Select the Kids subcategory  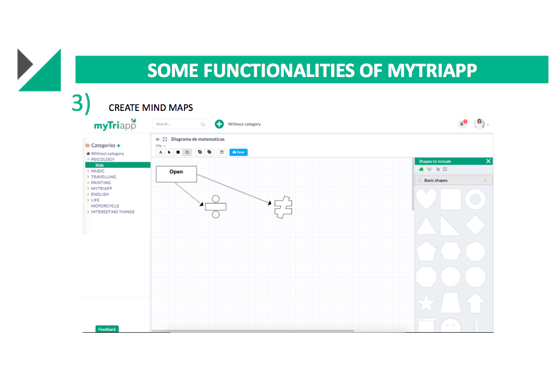pyautogui.click(x=118, y=165)
